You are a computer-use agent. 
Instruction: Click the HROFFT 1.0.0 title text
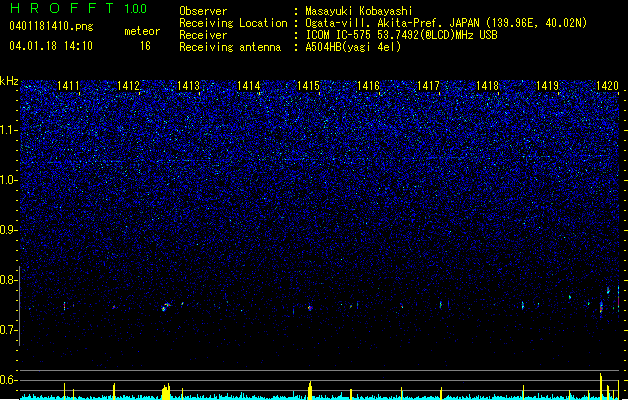coord(79,8)
